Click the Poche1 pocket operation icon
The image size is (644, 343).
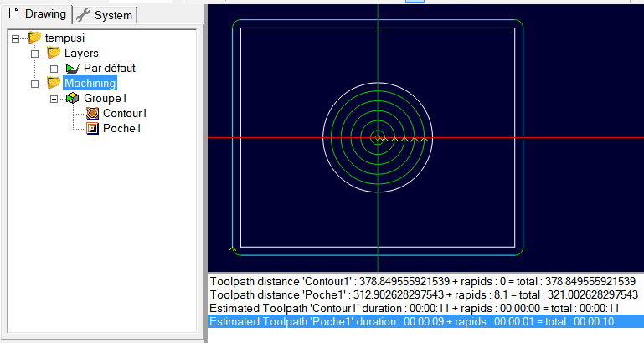[x=92, y=128]
